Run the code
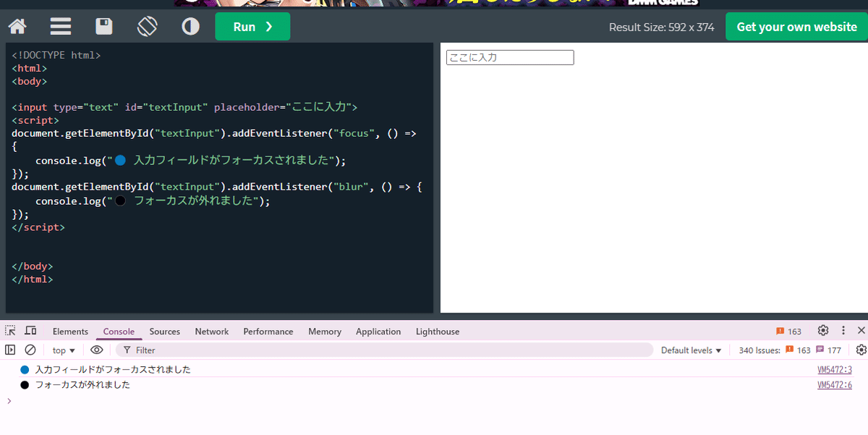Image resolution: width=868 pixels, height=435 pixels. pos(252,27)
